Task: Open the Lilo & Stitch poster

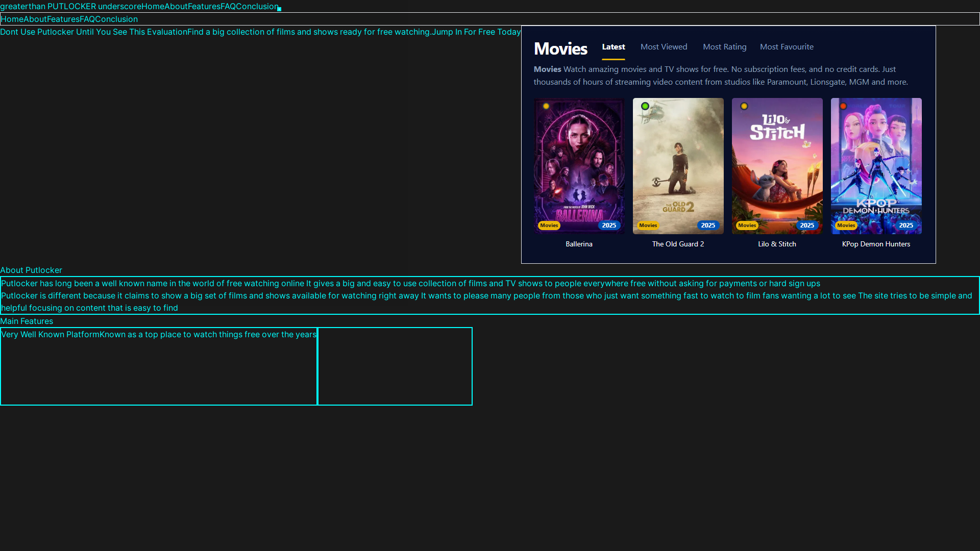Action: click(777, 166)
